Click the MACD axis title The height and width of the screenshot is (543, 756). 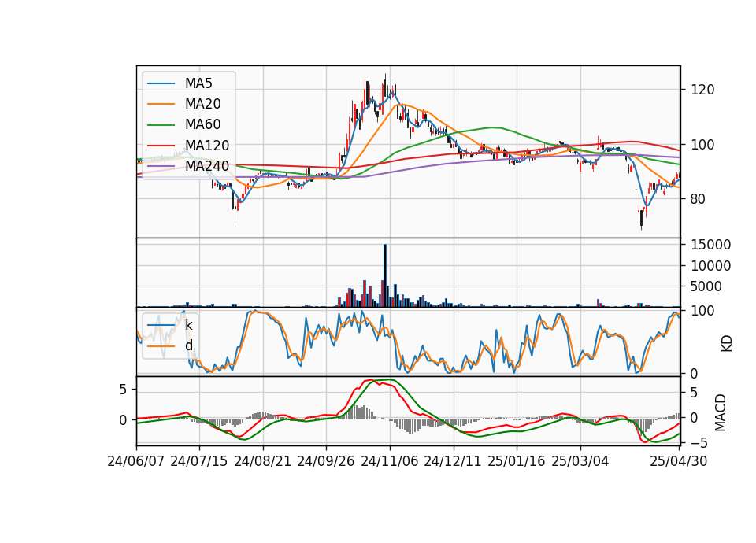[x=721, y=412]
